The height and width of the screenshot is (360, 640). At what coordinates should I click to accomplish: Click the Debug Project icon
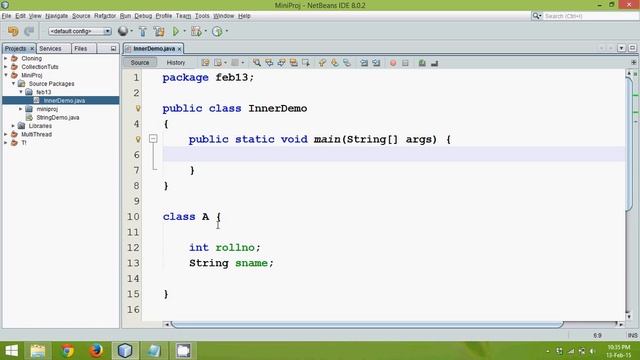click(196, 31)
